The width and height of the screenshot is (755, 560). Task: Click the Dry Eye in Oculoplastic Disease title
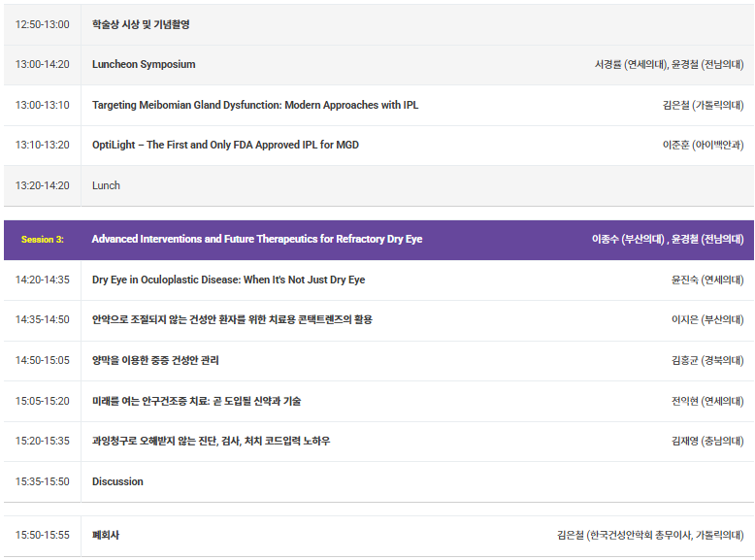pyautogui.click(x=229, y=280)
